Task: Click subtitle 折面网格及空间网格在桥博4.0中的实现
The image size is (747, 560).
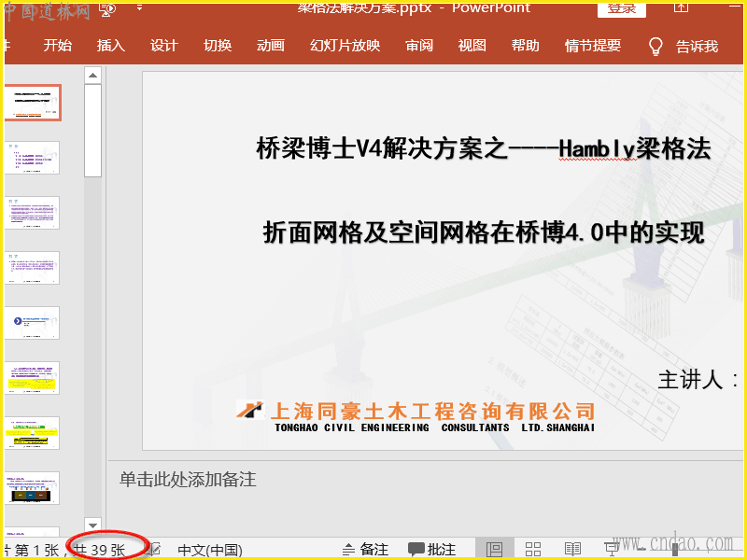Action: pos(484,232)
